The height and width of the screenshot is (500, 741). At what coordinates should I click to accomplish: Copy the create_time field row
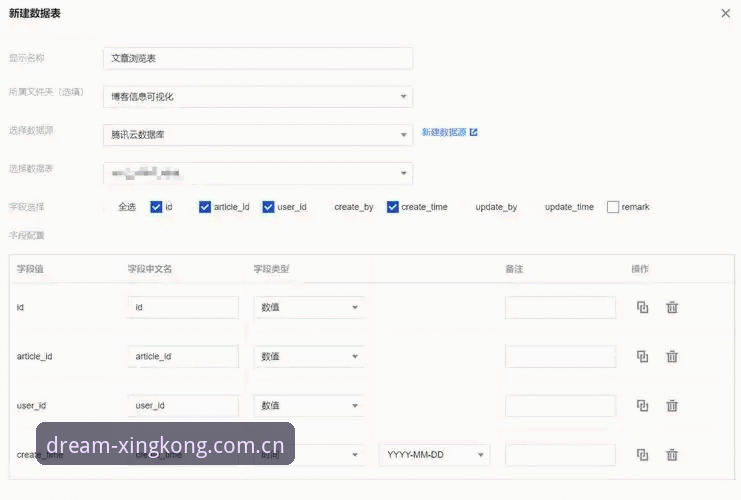[642, 455]
